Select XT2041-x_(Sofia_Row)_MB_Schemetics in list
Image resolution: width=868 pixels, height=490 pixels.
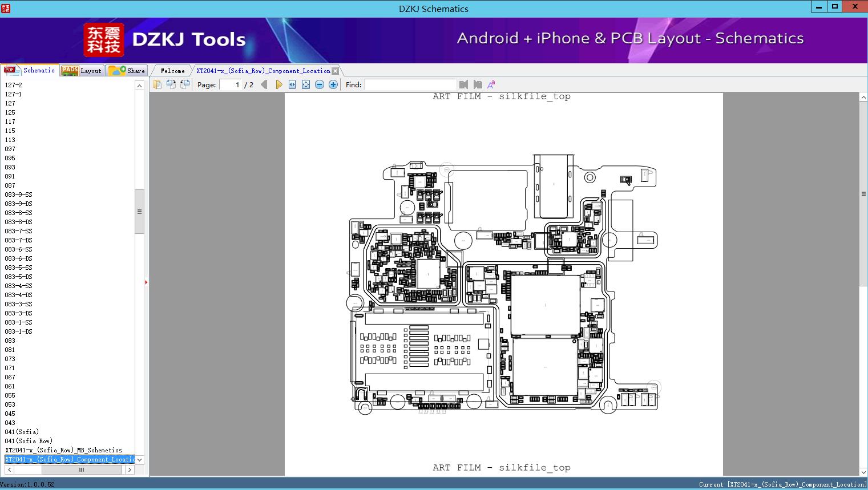63,450
